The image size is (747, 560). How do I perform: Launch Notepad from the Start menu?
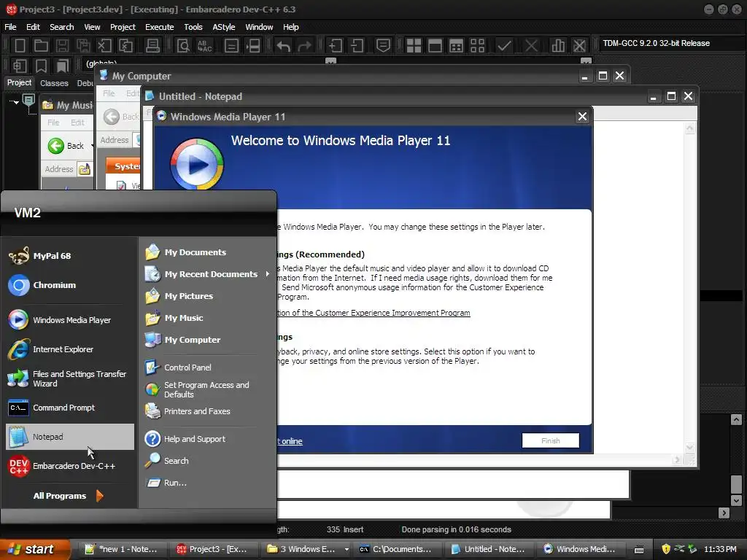[70, 437]
